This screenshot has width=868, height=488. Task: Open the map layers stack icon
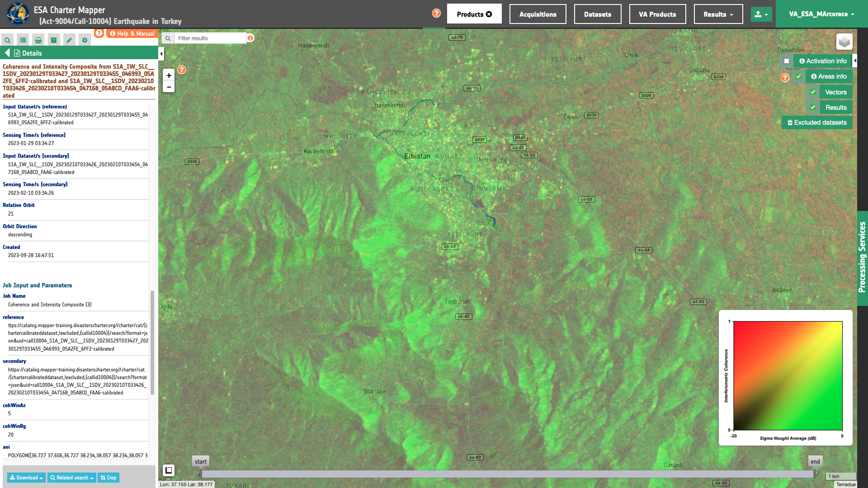click(844, 42)
